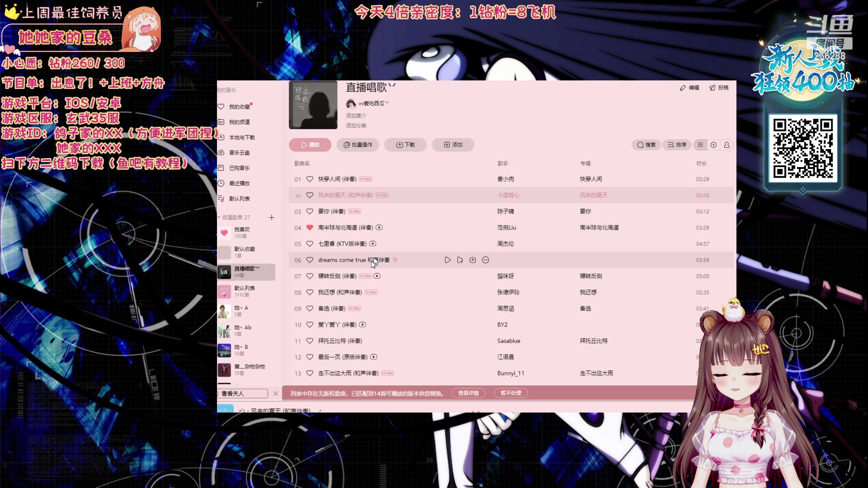Switch to album view mode icon
The width and height of the screenshot is (868, 488).
click(x=713, y=145)
